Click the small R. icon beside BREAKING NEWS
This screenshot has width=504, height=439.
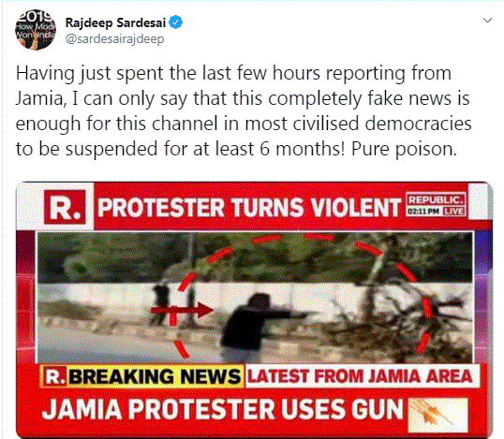point(53,376)
